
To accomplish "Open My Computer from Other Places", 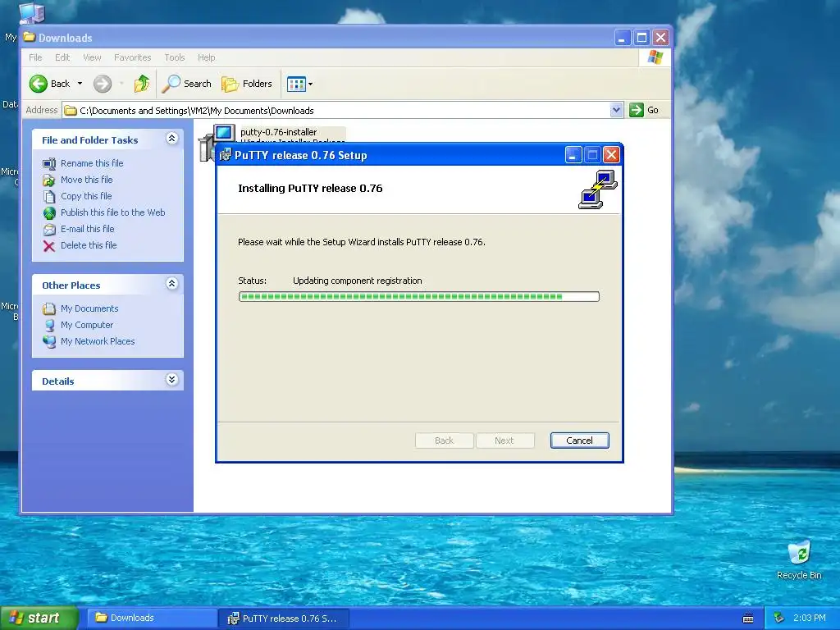I will (x=87, y=325).
